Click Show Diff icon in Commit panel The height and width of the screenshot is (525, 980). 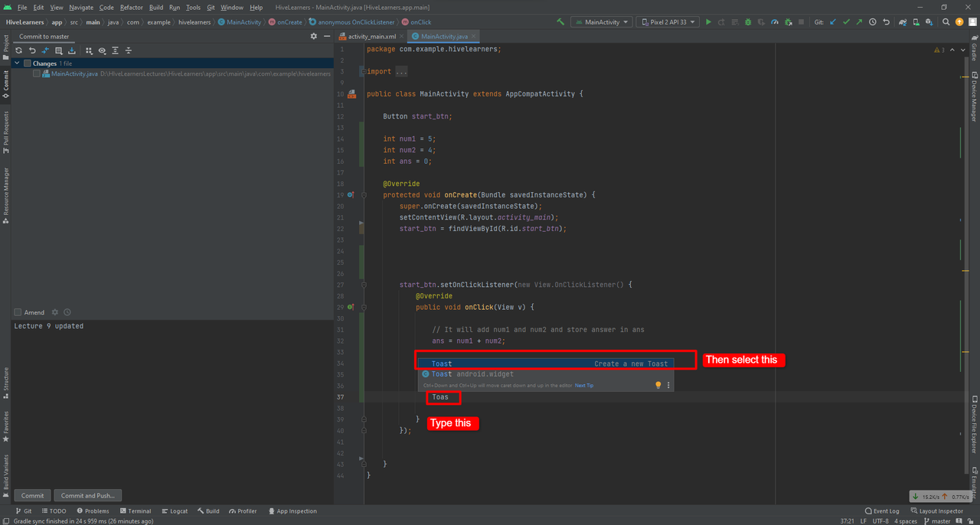tap(45, 51)
